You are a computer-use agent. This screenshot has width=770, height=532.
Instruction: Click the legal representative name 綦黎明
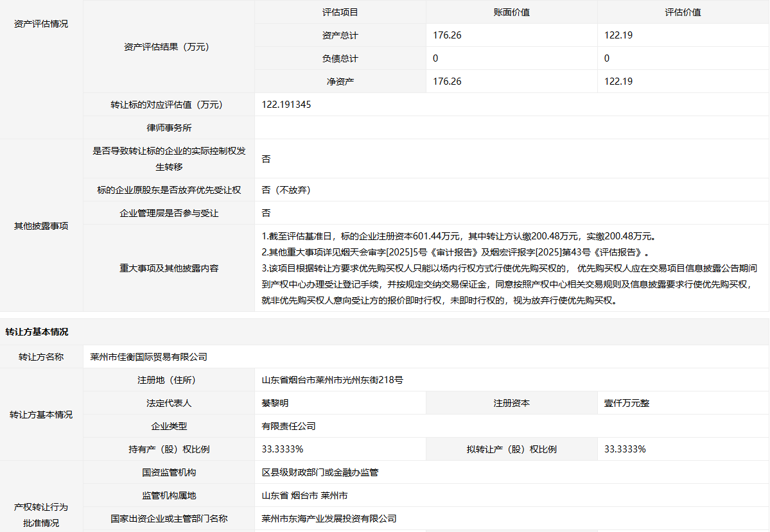[x=275, y=403]
